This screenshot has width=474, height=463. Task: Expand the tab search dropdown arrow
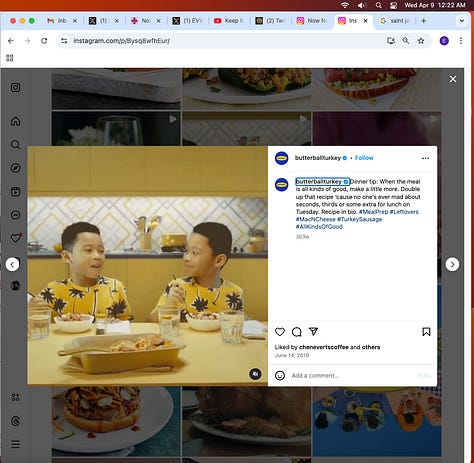pyautogui.click(x=462, y=21)
